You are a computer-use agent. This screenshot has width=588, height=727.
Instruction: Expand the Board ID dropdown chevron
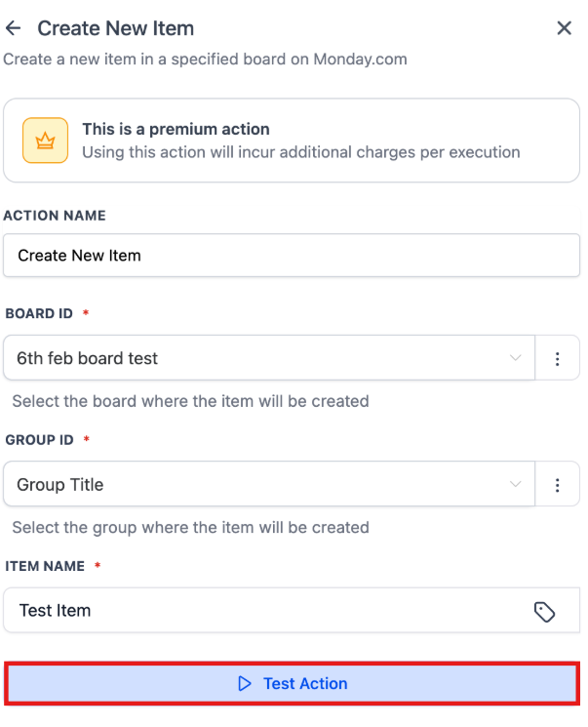(x=516, y=358)
